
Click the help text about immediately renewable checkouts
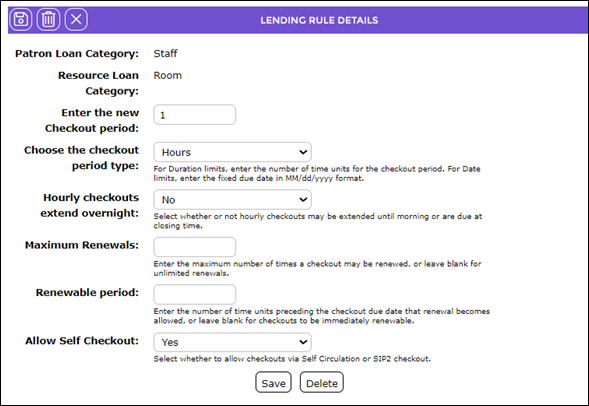click(x=322, y=316)
